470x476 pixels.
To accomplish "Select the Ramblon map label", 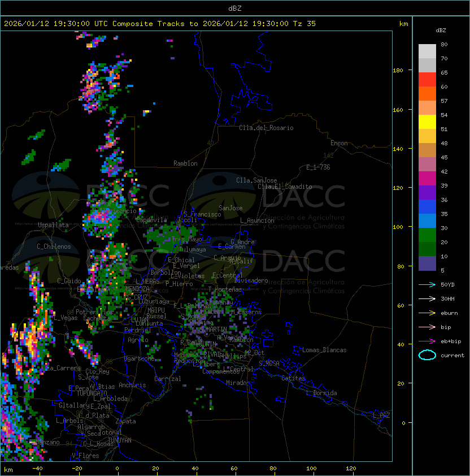I will pos(185,163).
